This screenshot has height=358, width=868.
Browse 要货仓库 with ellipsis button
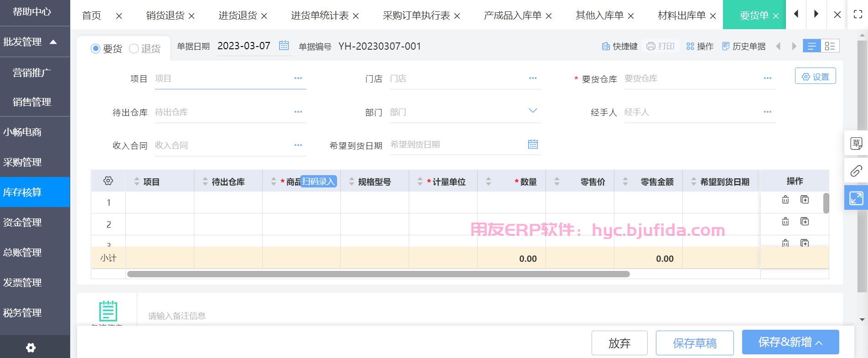768,78
